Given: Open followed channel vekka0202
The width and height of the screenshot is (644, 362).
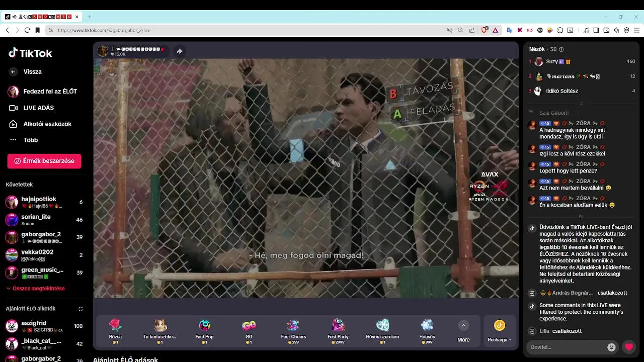Looking at the screenshot, I should pos(44,255).
